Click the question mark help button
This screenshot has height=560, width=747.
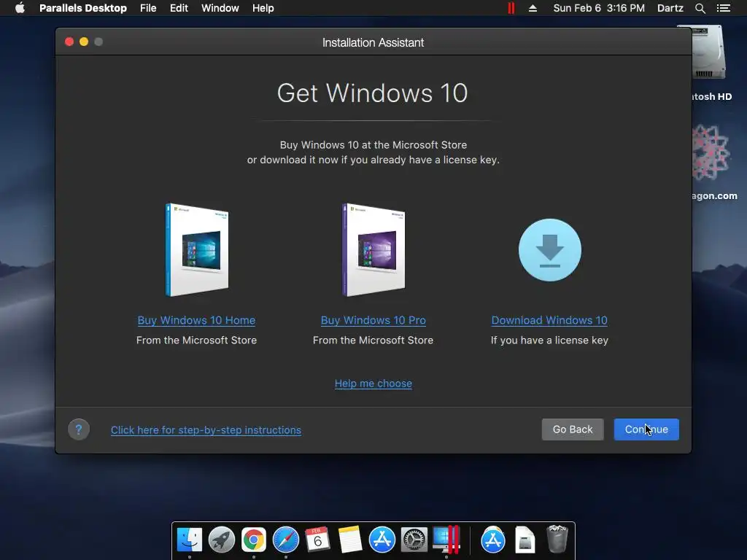(79, 429)
